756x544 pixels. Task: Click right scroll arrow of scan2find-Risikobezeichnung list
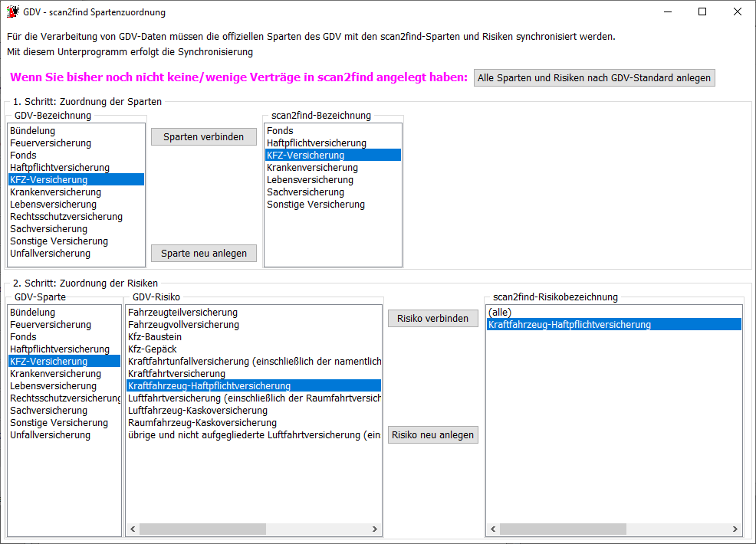pos(735,529)
